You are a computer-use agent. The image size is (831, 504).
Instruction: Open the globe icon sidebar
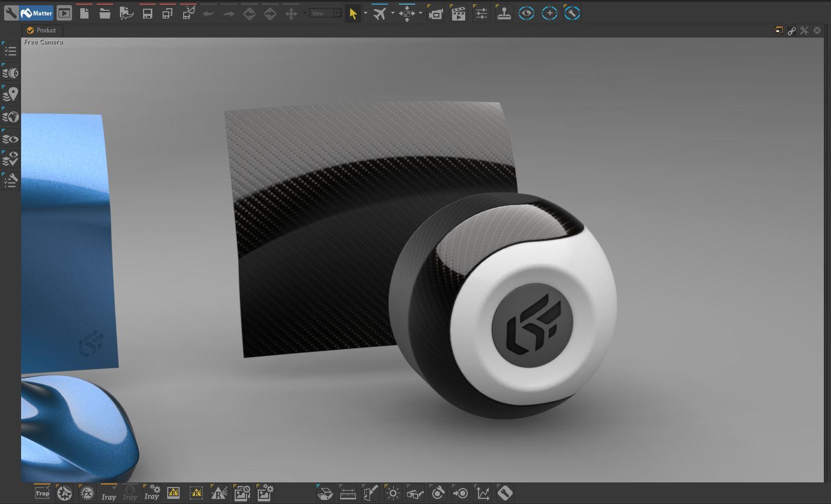click(x=10, y=117)
